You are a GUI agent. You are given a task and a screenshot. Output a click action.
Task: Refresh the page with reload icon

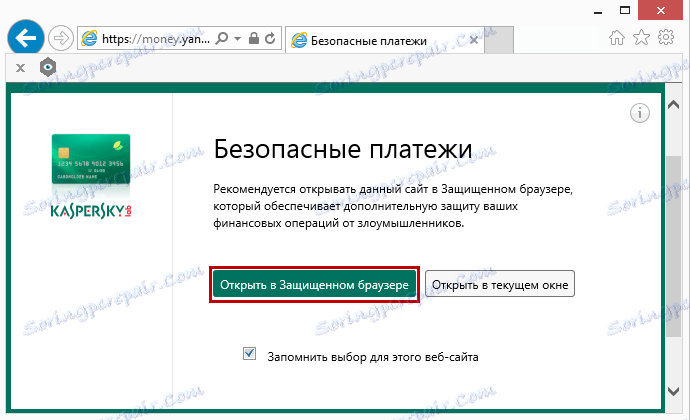coord(270,38)
